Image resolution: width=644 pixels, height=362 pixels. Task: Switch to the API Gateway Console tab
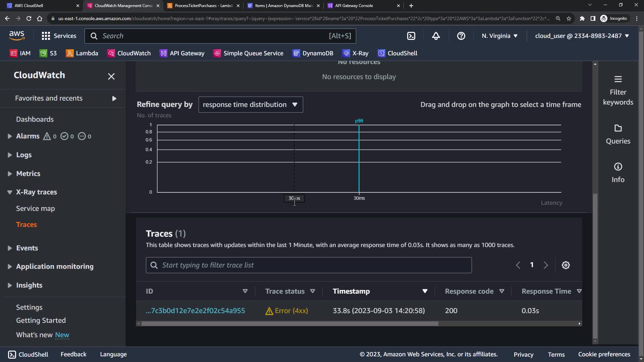click(x=354, y=6)
